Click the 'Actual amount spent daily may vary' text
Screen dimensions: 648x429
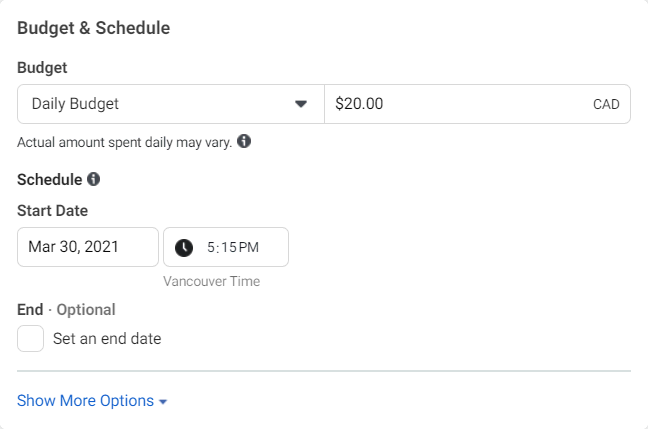(124, 142)
